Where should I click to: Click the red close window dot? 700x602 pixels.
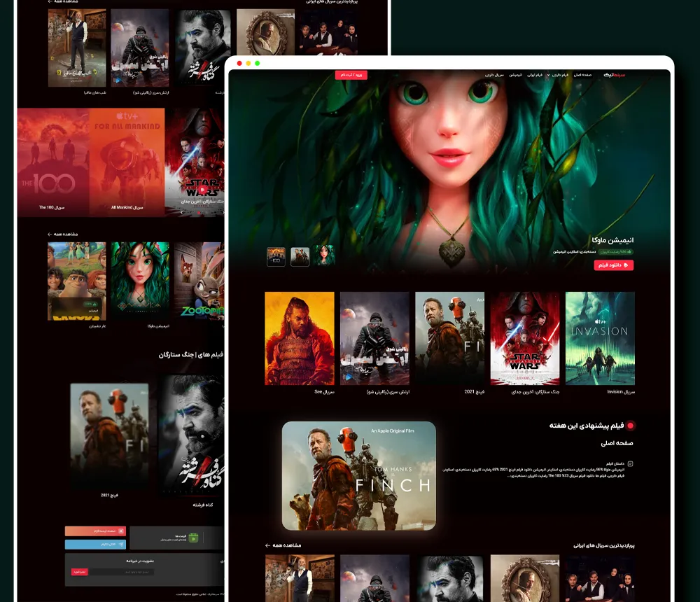coord(239,64)
